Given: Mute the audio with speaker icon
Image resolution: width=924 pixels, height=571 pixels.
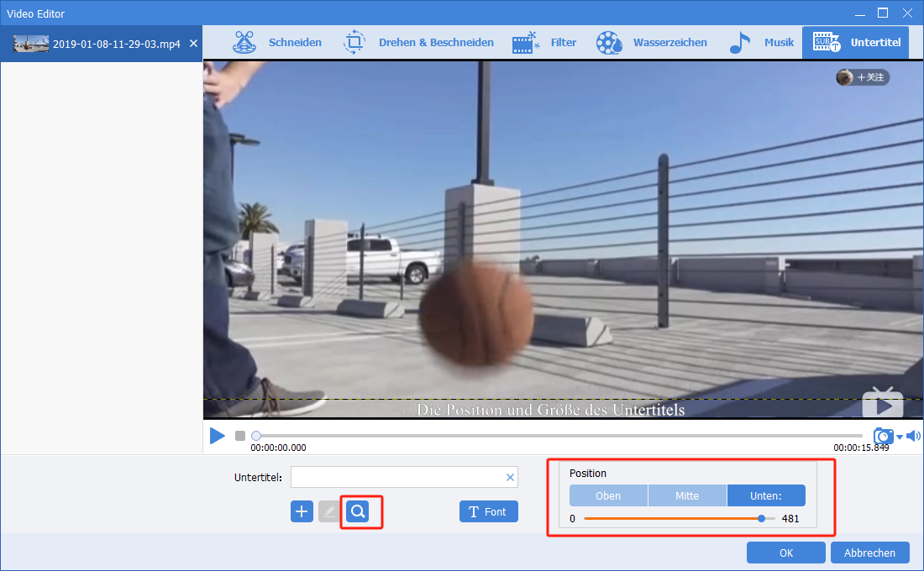Looking at the screenshot, I should click(913, 436).
